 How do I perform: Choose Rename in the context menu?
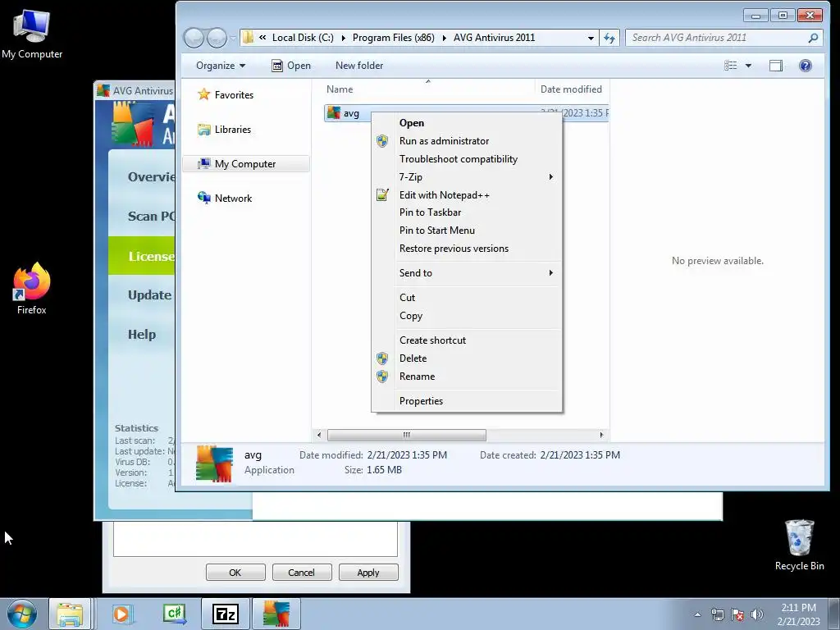point(417,376)
